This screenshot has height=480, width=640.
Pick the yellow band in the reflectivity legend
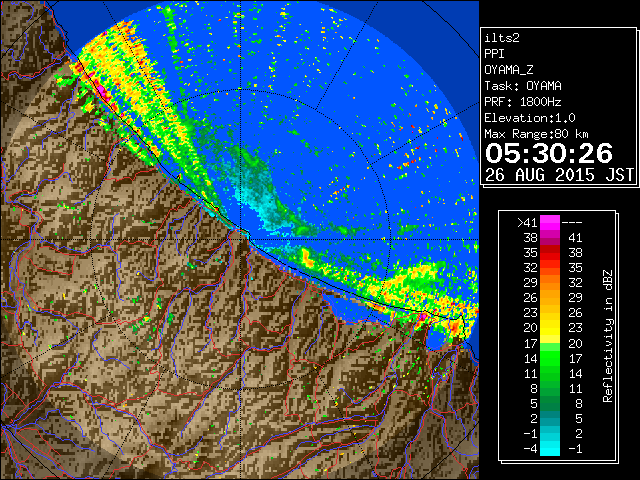tap(550, 328)
